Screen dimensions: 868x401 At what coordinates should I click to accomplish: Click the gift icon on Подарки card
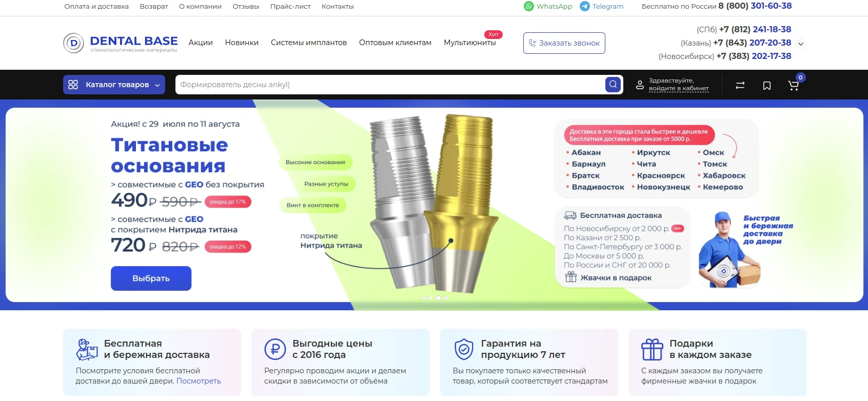[x=652, y=349]
